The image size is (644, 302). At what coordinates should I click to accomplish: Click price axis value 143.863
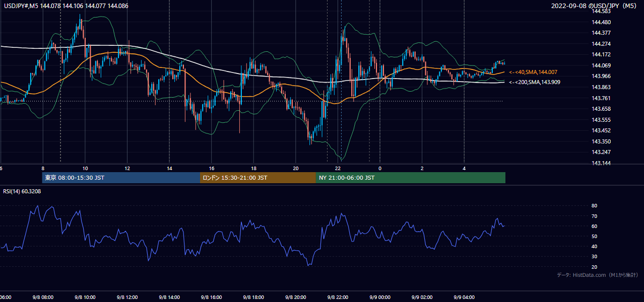602,87
